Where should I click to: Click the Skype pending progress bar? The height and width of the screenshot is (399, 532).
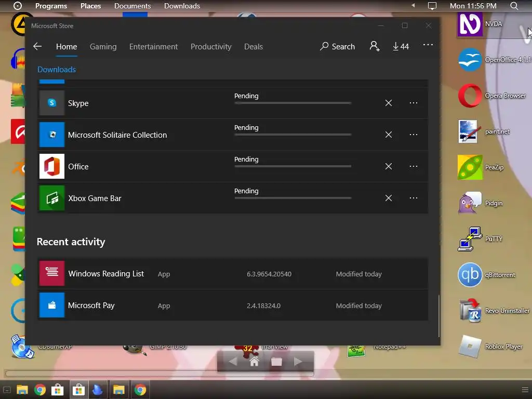click(x=293, y=103)
